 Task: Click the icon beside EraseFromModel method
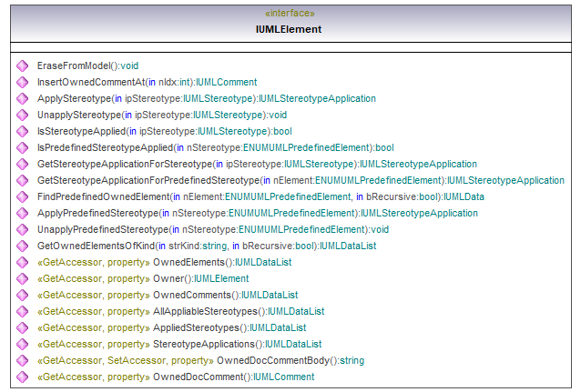click(x=22, y=66)
